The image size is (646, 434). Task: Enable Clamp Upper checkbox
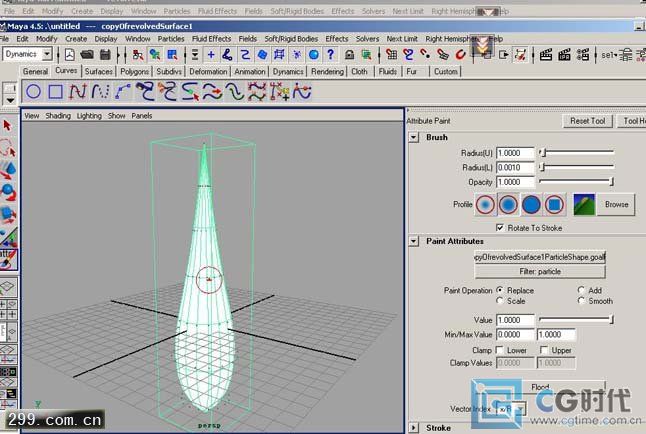click(544, 350)
